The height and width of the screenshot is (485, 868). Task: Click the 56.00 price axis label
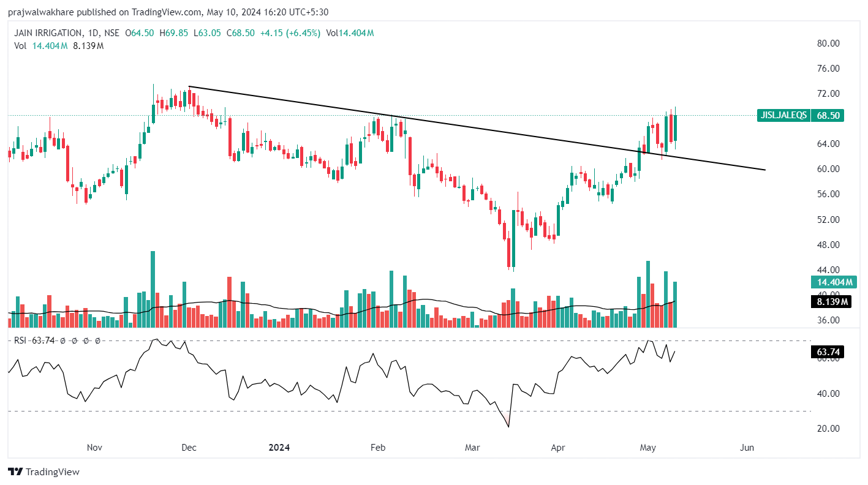click(828, 194)
